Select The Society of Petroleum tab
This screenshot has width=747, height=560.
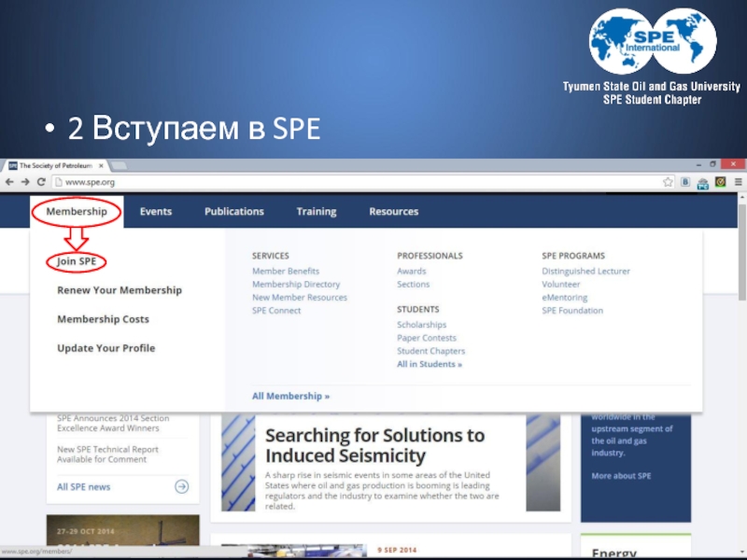[56, 166]
